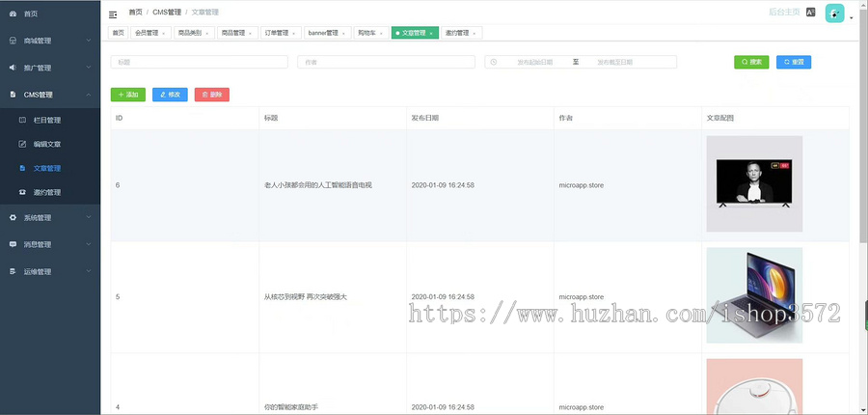Click the green 搜索 button

[x=751, y=62]
